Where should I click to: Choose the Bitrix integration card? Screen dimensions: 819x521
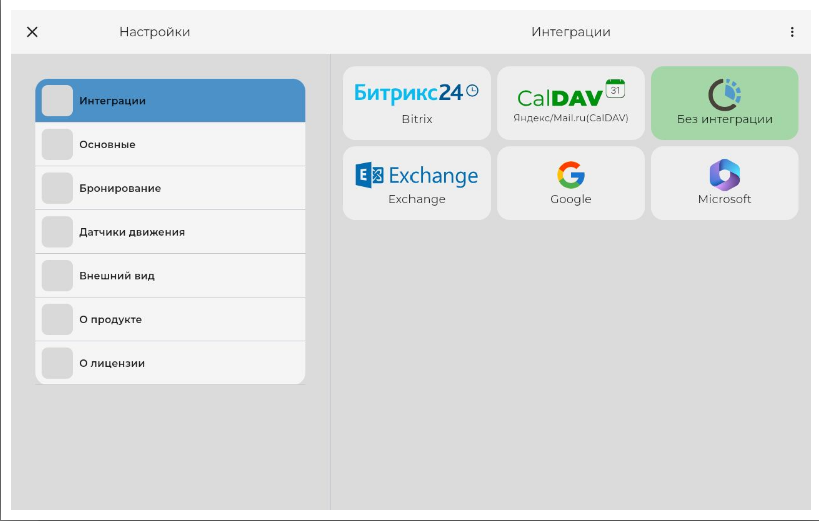coord(417,103)
